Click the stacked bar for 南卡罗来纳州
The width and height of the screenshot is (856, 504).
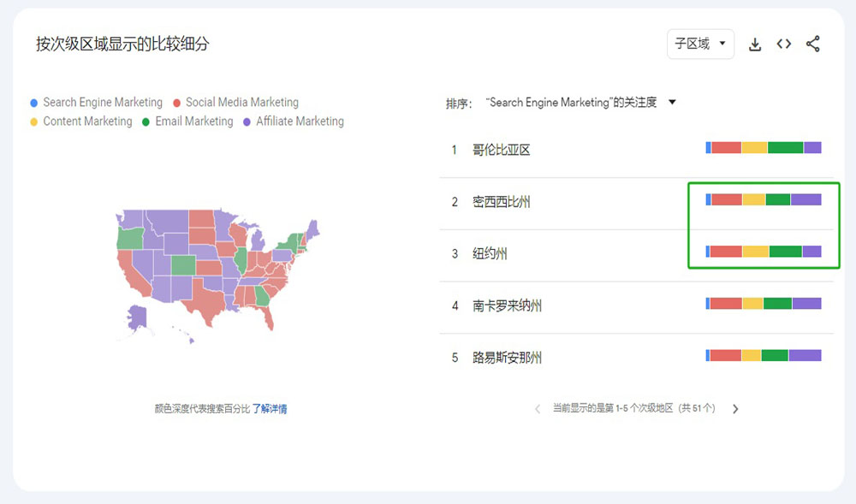764,304
